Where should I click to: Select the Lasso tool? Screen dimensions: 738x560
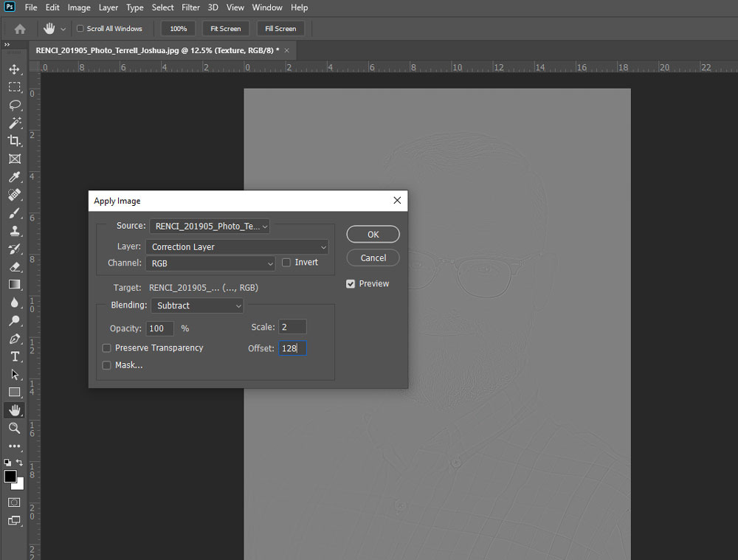(14, 105)
